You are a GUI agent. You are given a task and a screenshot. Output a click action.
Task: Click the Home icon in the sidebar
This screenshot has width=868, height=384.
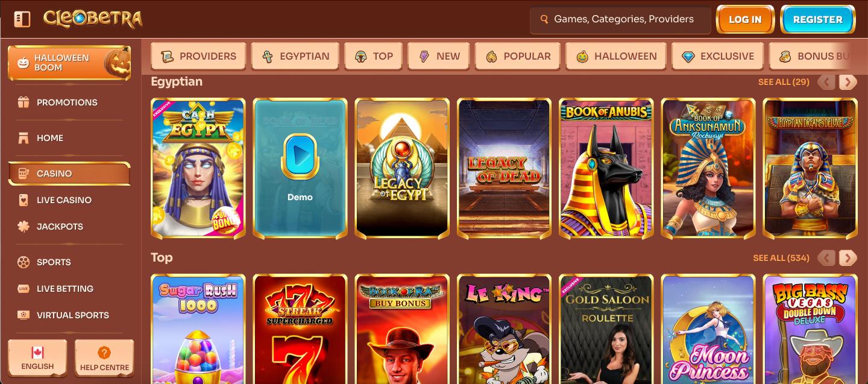pyautogui.click(x=24, y=138)
